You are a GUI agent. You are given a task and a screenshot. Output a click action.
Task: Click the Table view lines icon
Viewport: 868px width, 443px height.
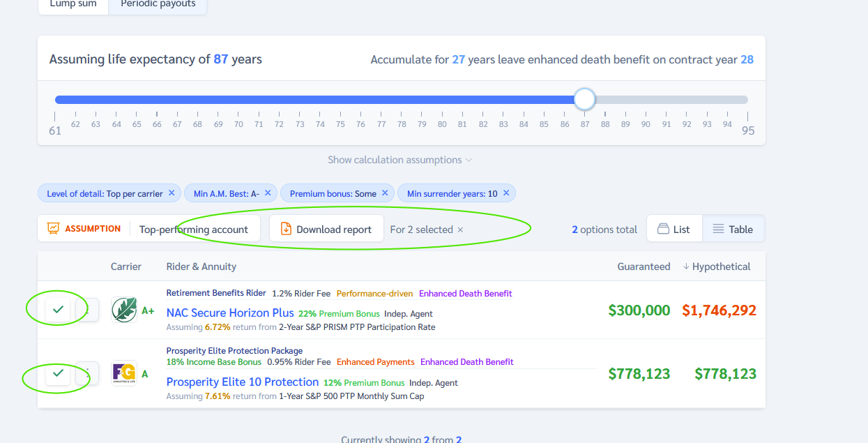[x=718, y=229]
